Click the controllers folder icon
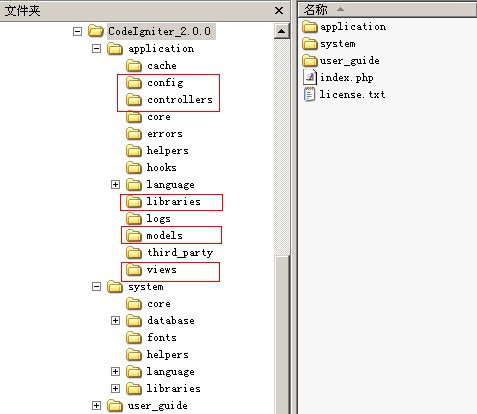 coord(134,99)
